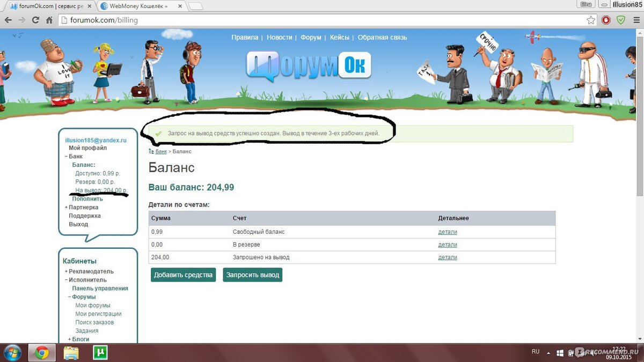Collapse the Форумы subsection
The height and width of the screenshot is (362, 644).
tap(70, 297)
